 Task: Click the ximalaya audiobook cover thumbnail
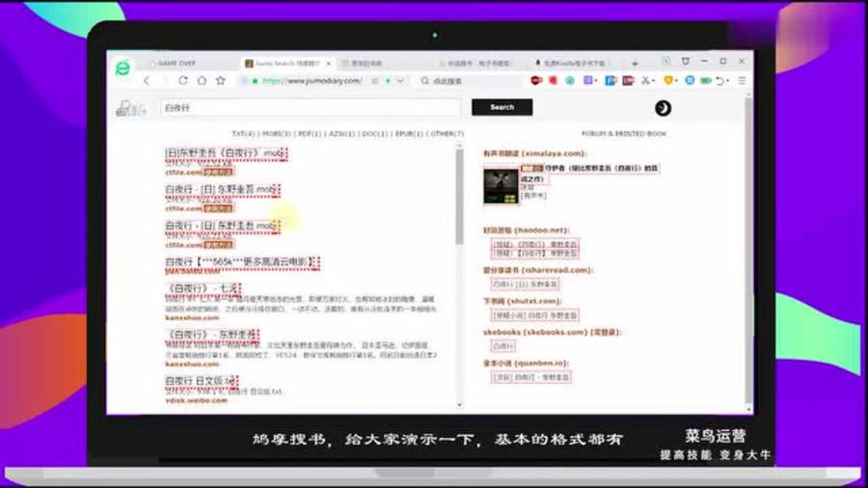pyautogui.click(x=501, y=186)
